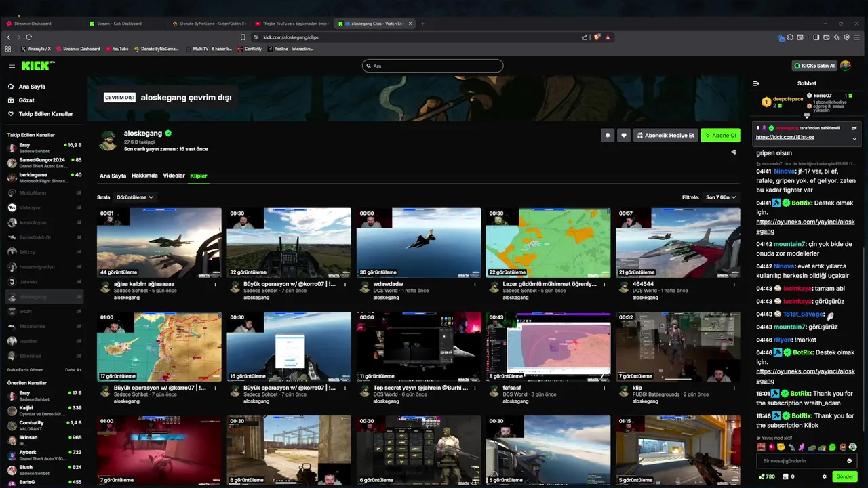Open the pinned kick.com/181st-oz link
This screenshot has width=868, height=488.
point(785,138)
